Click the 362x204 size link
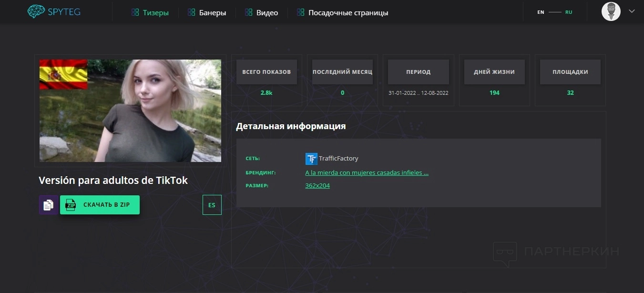The width and height of the screenshot is (644, 293). tap(317, 186)
